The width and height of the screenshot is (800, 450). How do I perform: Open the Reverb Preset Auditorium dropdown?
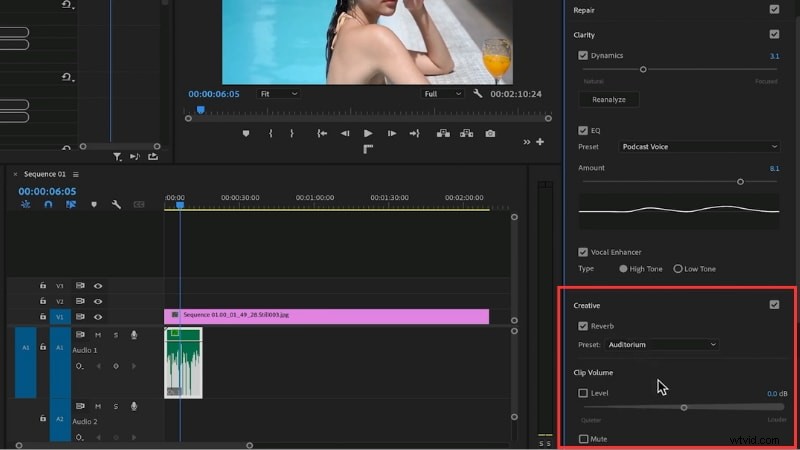(x=662, y=344)
